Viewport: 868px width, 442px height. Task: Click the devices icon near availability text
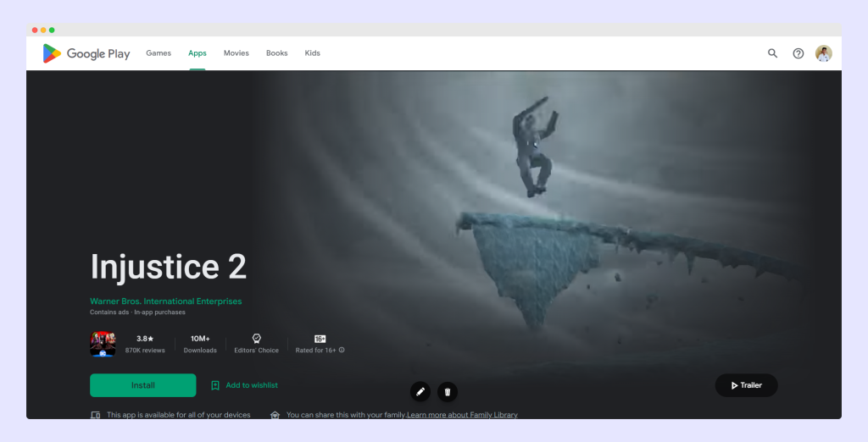pyautogui.click(x=95, y=415)
